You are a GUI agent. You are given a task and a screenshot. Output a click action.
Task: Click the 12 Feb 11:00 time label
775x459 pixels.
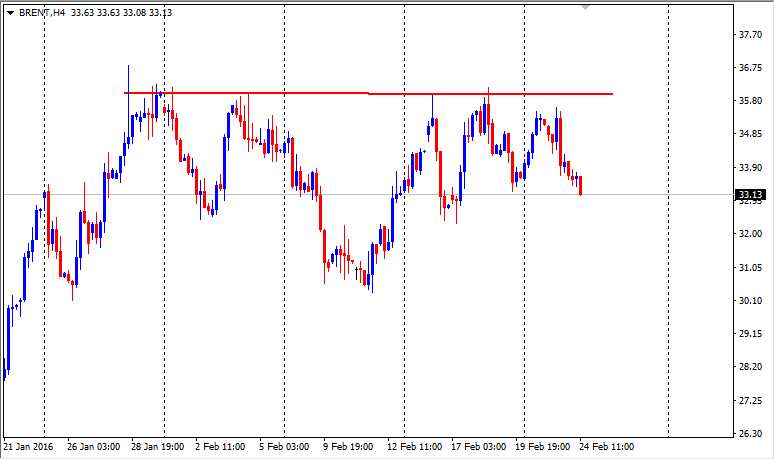[x=414, y=447]
